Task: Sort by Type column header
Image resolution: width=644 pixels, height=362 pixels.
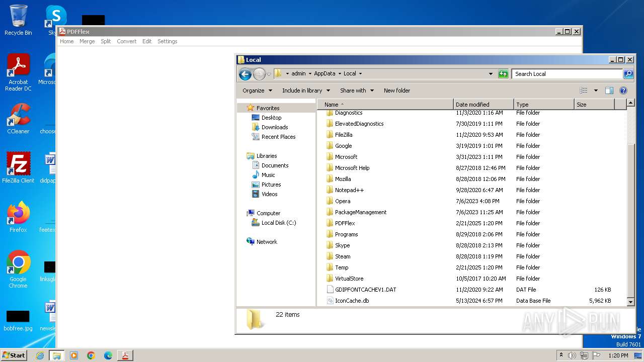Action: pyautogui.click(x=544, y=105)
